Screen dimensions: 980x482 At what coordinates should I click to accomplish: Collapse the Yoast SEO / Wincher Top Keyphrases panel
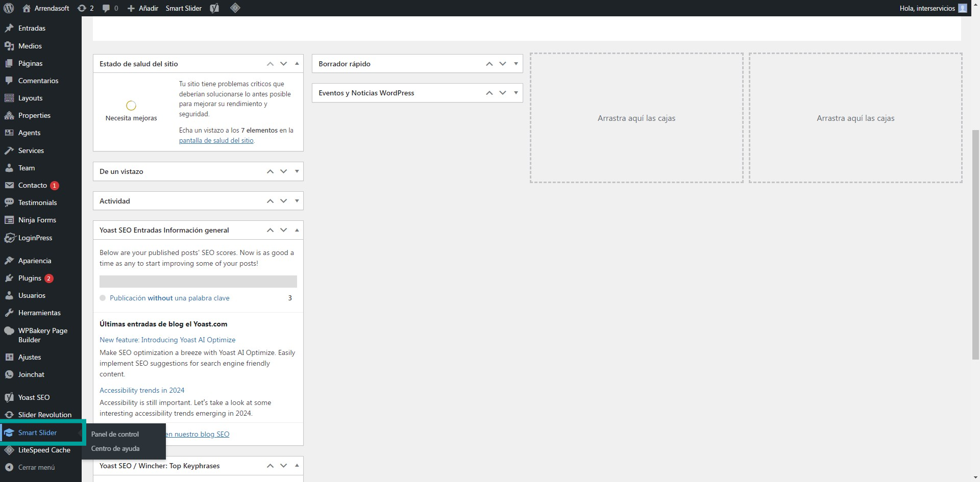[x=297, y=466]
